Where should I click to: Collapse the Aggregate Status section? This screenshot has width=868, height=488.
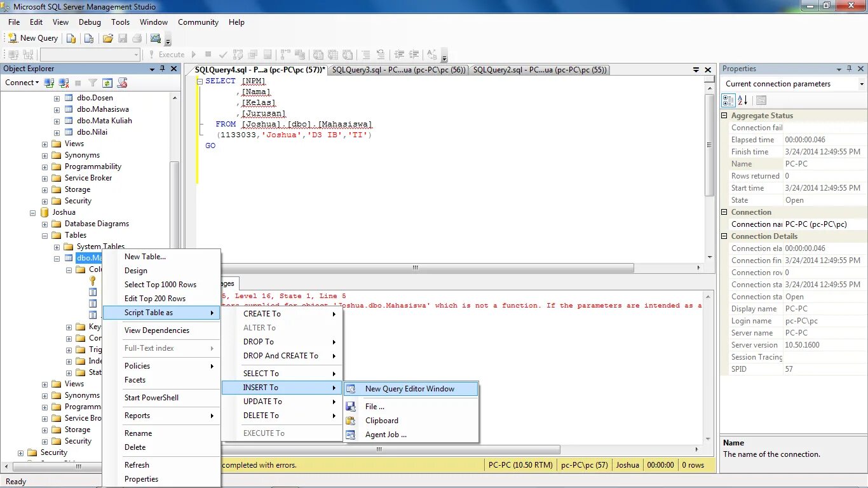(x=725, y=116)
